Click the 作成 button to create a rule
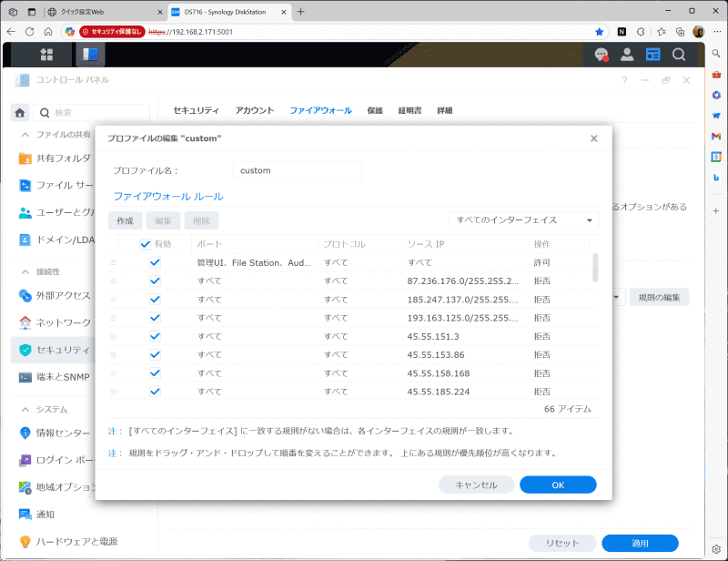The image size is (728, 561). [x=125, y=219]
